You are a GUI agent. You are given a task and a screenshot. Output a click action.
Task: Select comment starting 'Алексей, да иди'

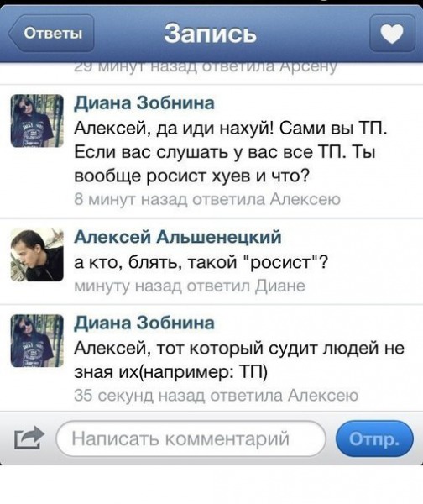click(x=231, y=153)
